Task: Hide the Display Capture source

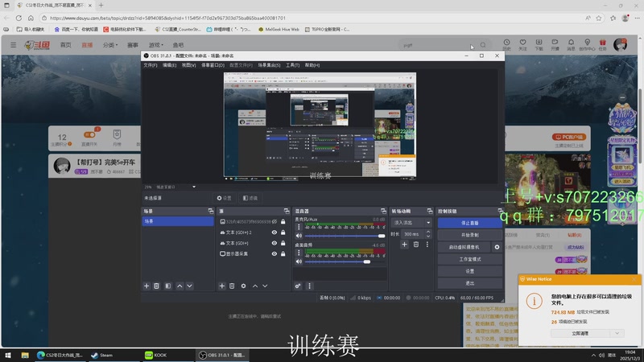Action: (x=275, y=253)
